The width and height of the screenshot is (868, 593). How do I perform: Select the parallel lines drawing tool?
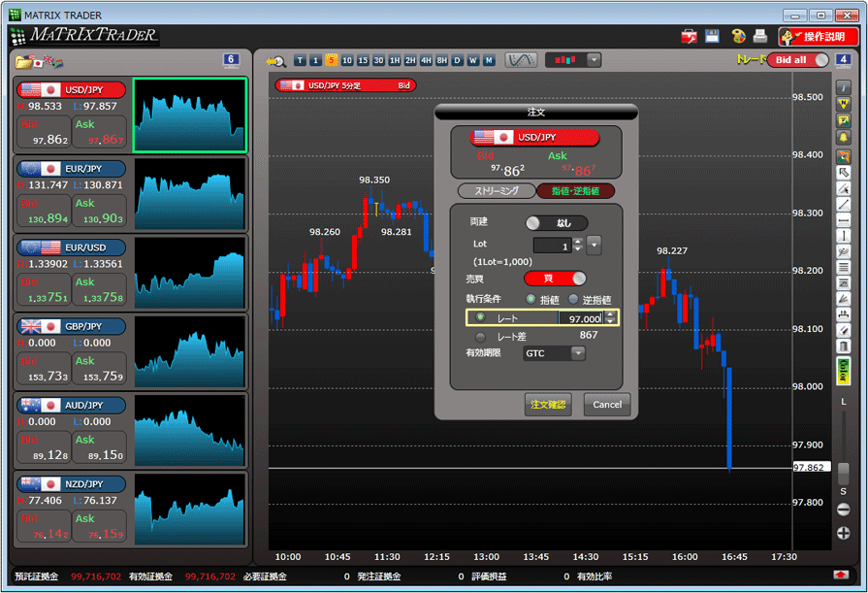(843, 268)
